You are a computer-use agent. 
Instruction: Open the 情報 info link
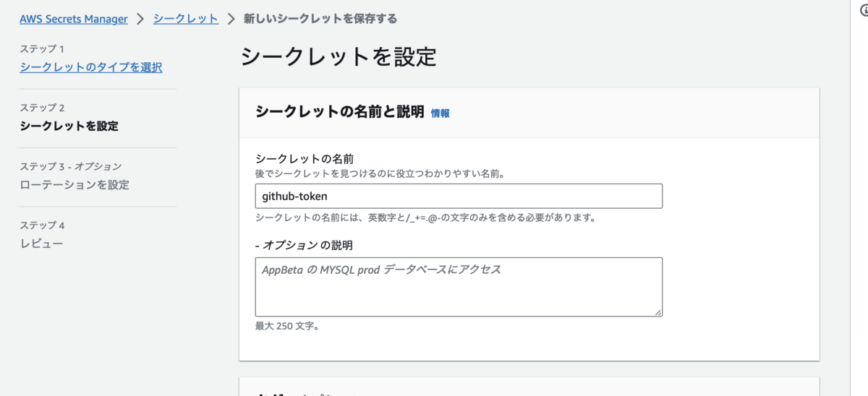pos(440,113)
